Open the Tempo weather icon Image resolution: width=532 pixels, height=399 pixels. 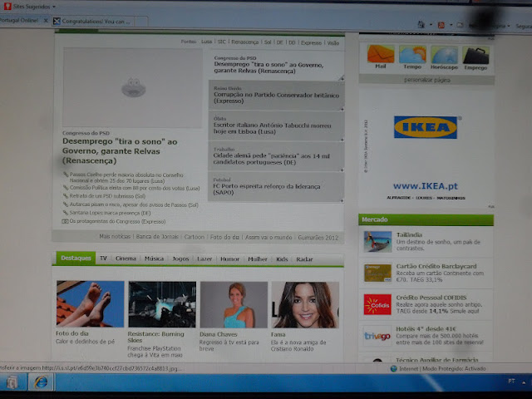click(x=412, y=54)
